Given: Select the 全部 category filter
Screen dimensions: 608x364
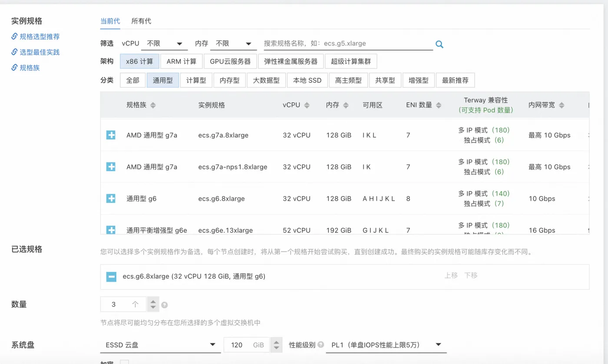Looking at the screenshot, I should point(133,80).
